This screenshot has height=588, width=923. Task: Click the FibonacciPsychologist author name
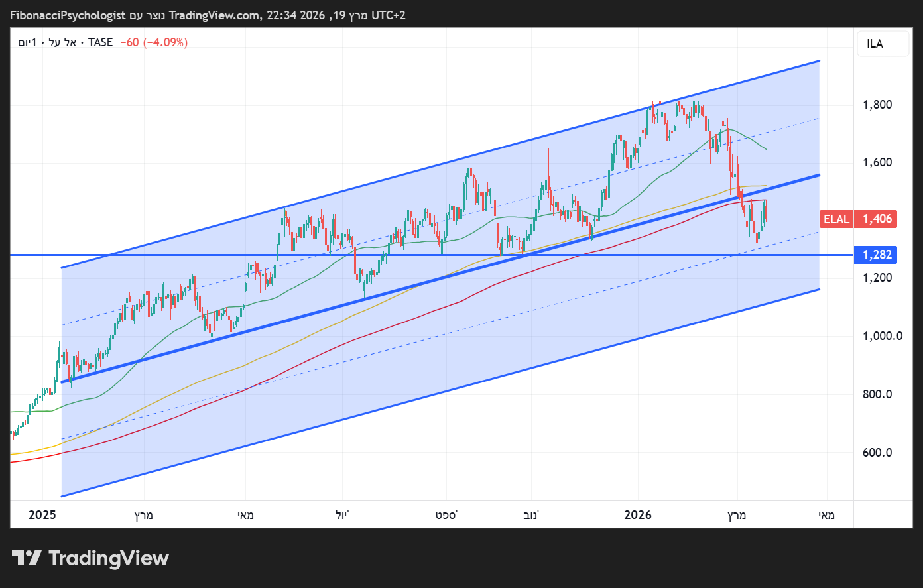pos(68,15)
